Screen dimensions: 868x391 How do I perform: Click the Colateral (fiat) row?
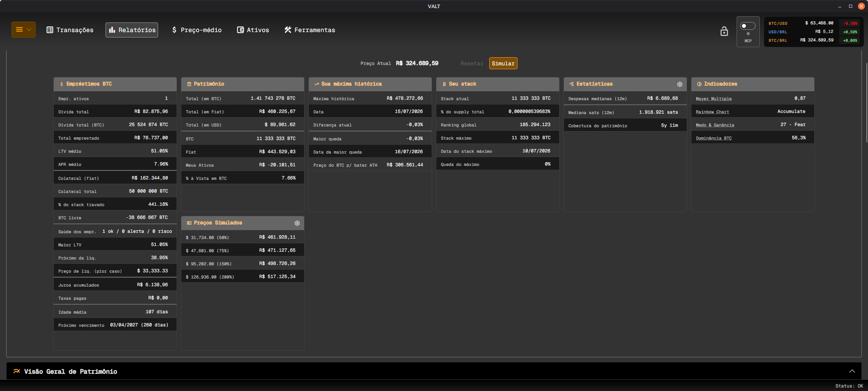pyautogui.click(x=115, y=178)
